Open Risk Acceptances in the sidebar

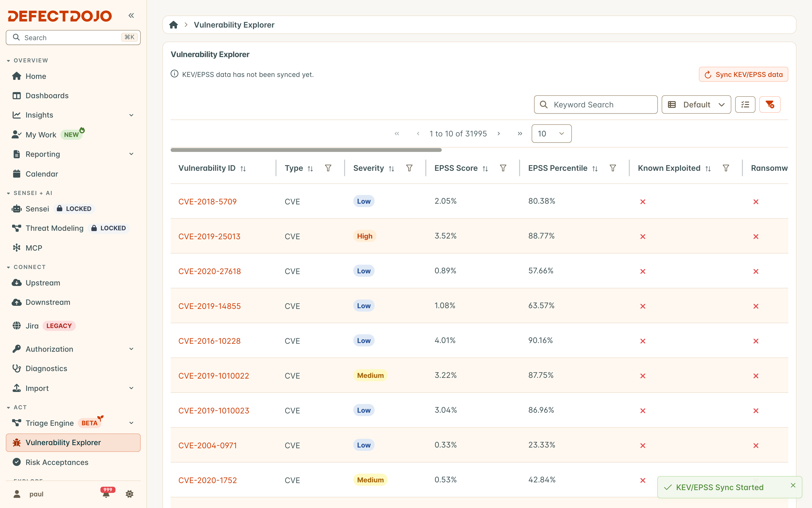pyautogui.click(x=73, y=462)
